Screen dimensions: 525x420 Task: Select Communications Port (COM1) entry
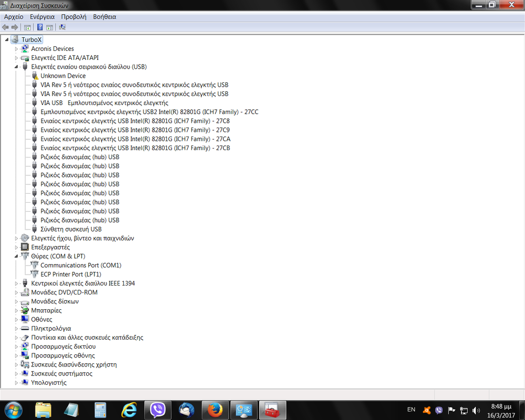coord(80,265)
